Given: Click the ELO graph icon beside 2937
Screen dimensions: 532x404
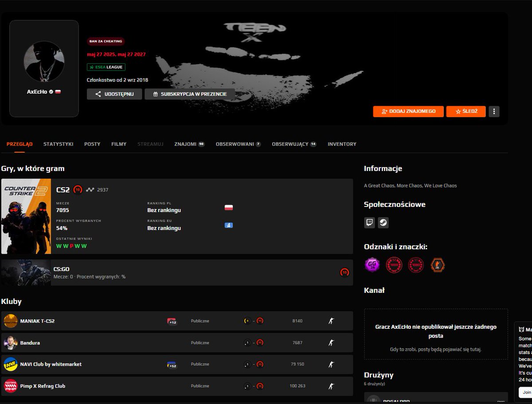Looking at the screenshot, I should 90,190.
